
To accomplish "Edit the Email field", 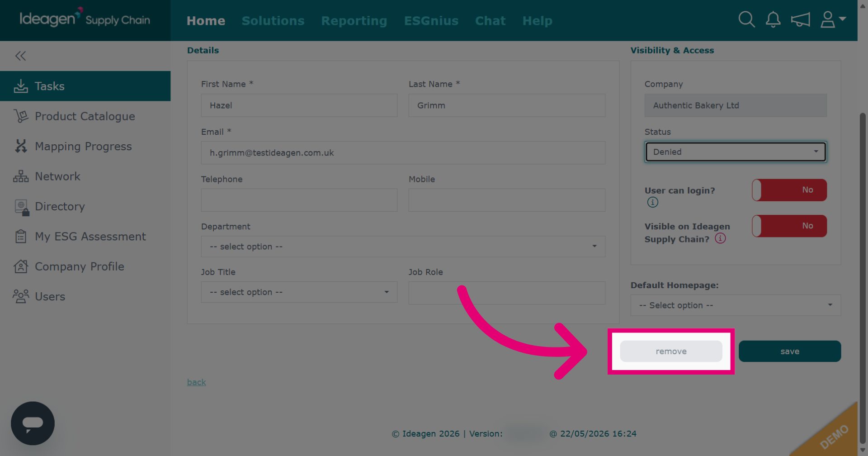I will point(403,153).
